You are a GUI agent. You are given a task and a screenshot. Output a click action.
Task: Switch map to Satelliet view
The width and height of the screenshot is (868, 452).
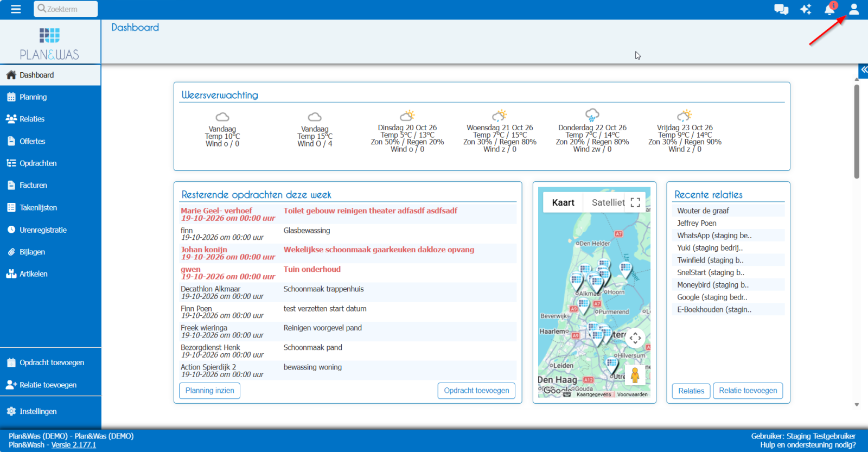[x=608, y=202]
